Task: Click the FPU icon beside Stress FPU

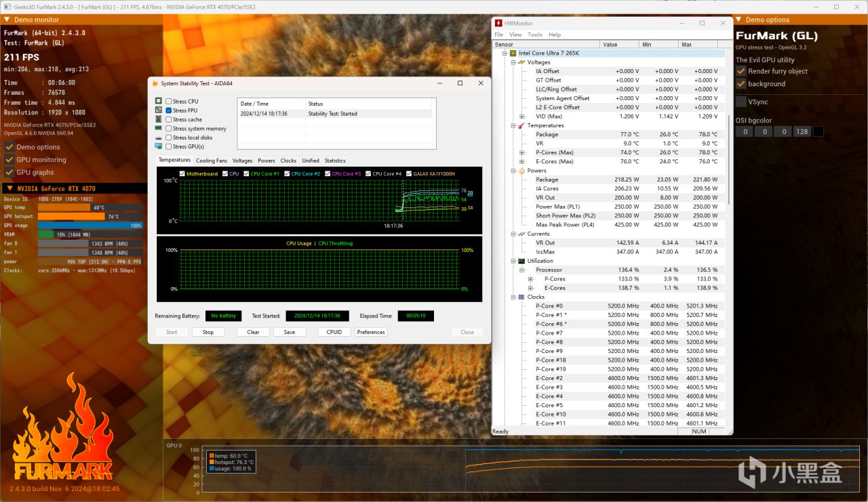Action: coord(159,110)
